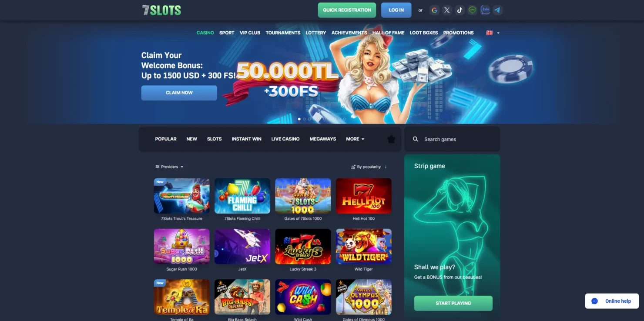Log in via the Zalo icon
This screenshot has width=644, height=321.
pyautogui.click(x=485, y=10)
